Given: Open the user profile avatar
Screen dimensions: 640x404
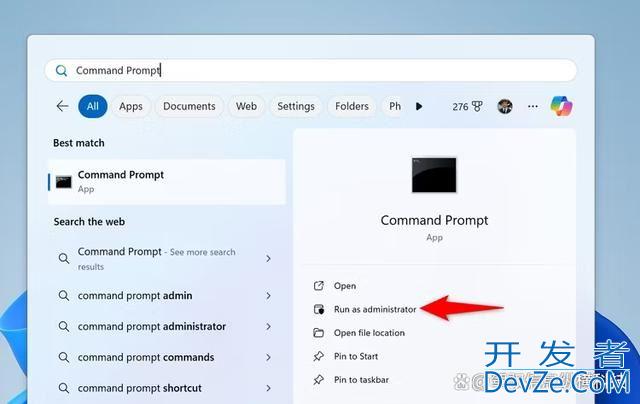Looking at the screenshot, I should pyautogui.click(x=505, y=107).
